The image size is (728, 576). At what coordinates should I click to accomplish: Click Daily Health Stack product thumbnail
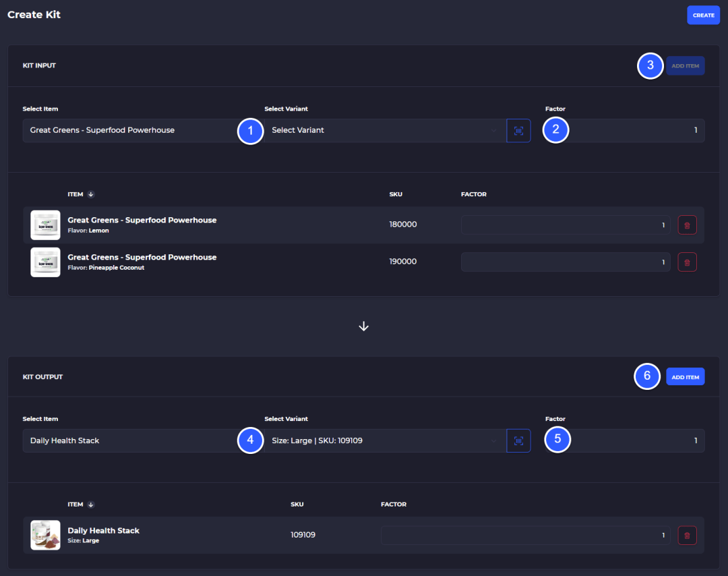click(x=46, y=535)
